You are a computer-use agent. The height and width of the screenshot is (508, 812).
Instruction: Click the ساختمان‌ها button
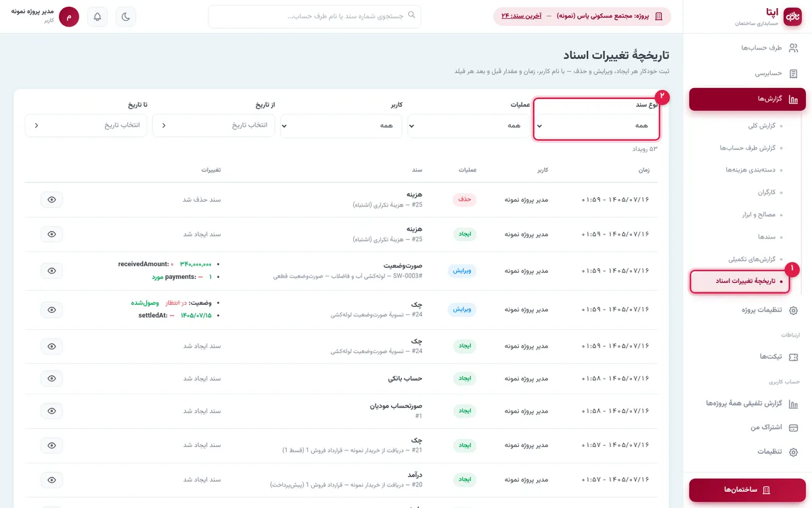747,490
